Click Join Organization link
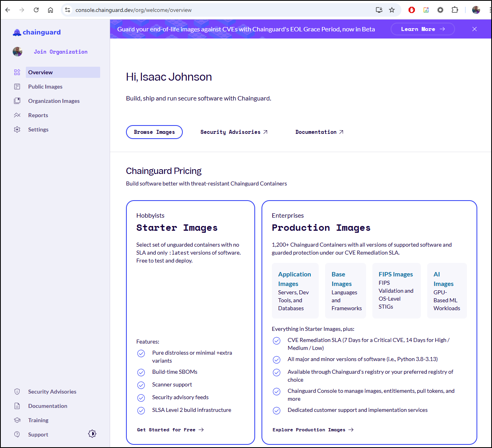This screenshot has height=448, width=492. click(x=60, y=52)
